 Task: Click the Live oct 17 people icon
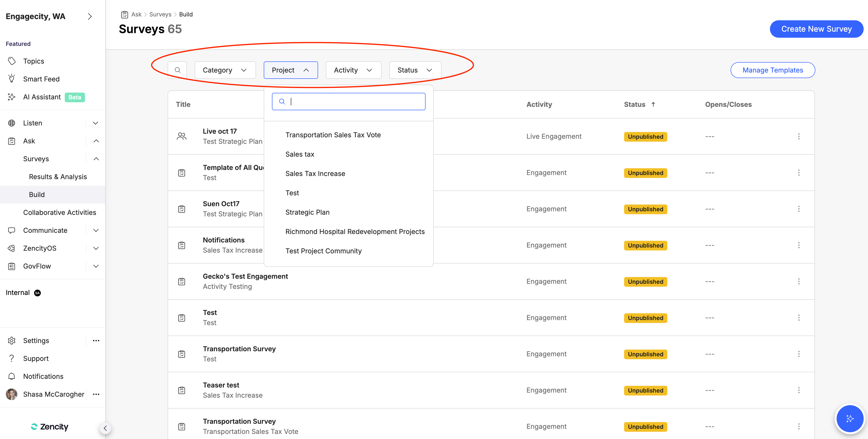tap(182, 136)
